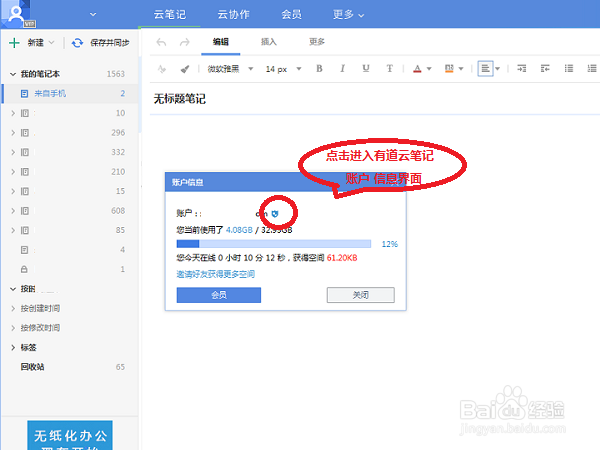Click the storage usage progress bar
The image size is (600, 450).
(274, 244)
